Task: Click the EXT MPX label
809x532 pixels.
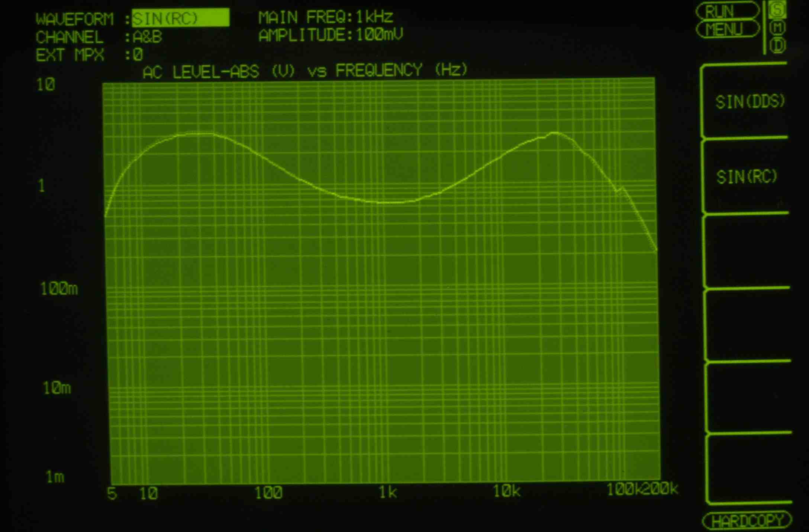Action: pos(70,55)
